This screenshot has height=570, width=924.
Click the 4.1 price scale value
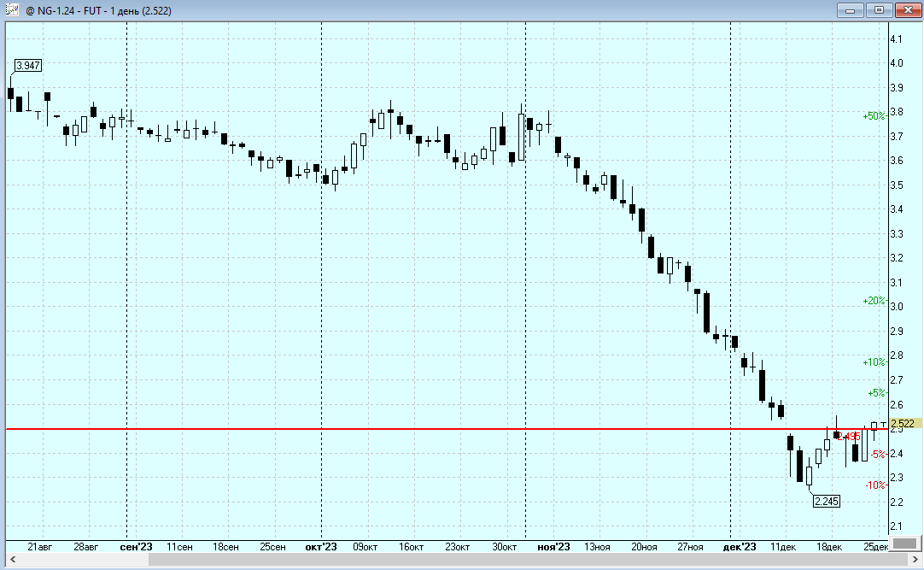pyautogui.click(x=896, y=39)
